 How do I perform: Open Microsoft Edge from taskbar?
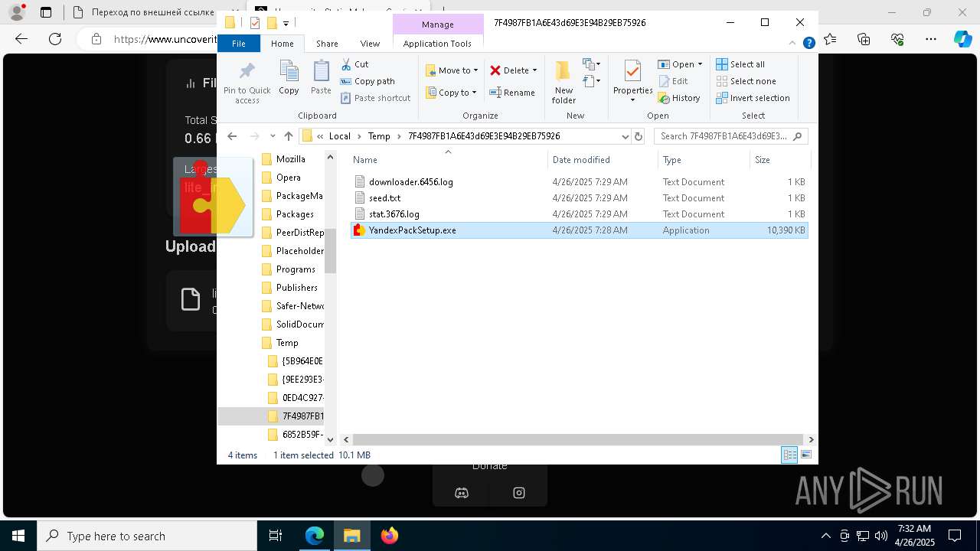pos(315,536)
